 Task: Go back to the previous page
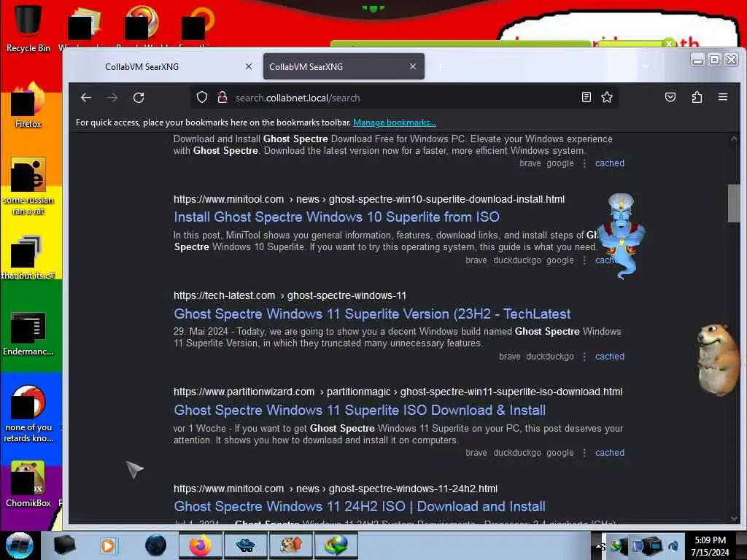point(86,98)
